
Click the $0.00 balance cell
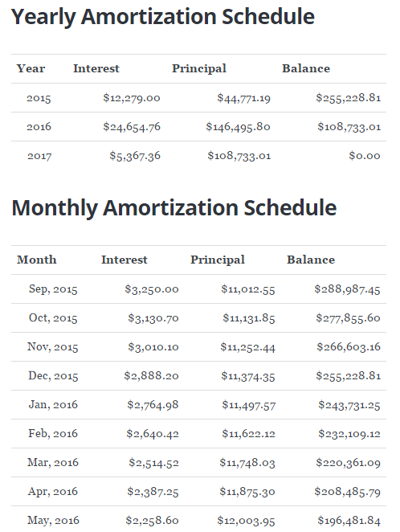tap(365, 156)
